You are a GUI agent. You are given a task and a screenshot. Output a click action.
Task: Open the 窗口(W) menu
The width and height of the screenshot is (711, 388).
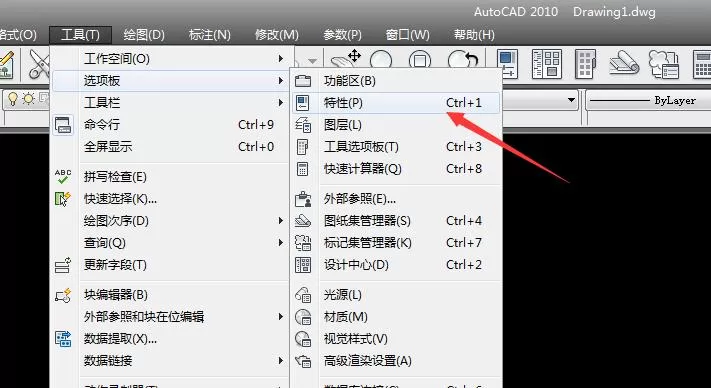(407, 35)
